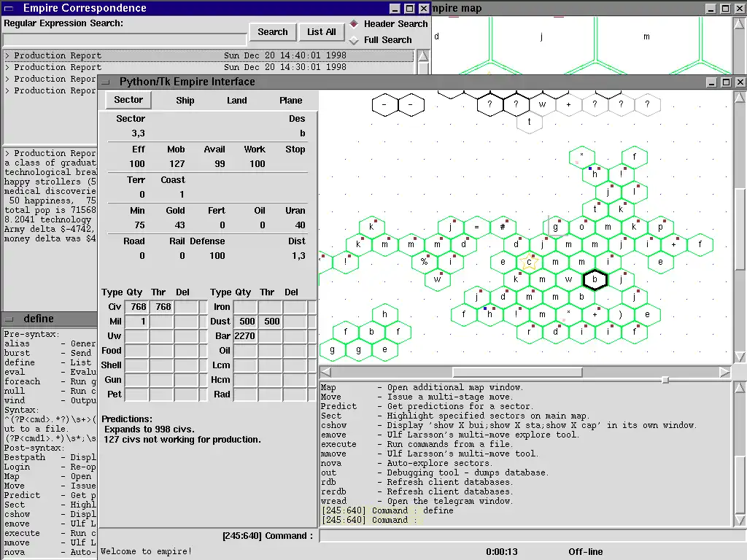
Task: Click the Iron Qty field
Action: pyautogui.click(x=245, y=307)
